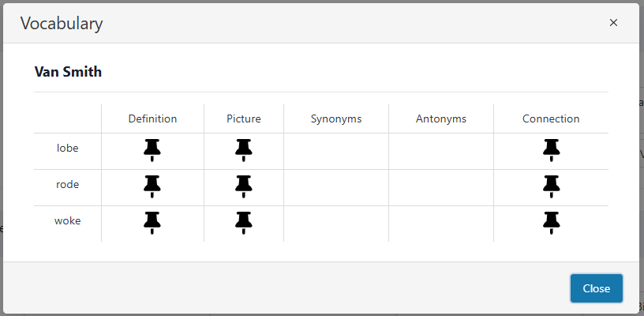Click the empty Synonyms cell for lobe
This screenshot has width=644, height=316.
[x=335, y=150]
